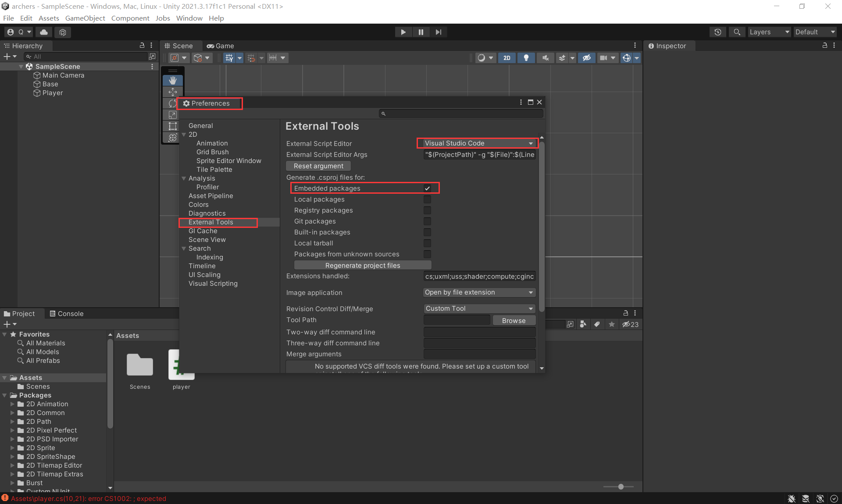This screenshot has height=504, width=842.
Task: Open the Image application dropdown
Action: [x=479, y=292]
